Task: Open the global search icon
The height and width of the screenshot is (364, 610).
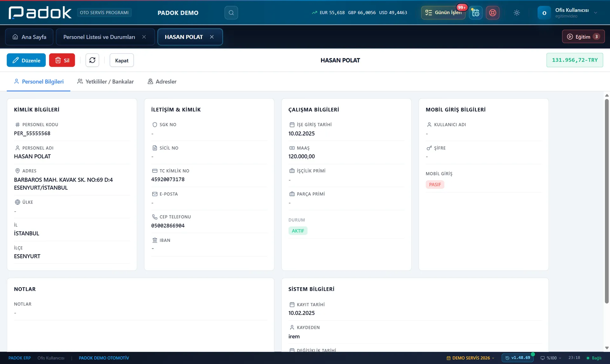Action: 231,13
